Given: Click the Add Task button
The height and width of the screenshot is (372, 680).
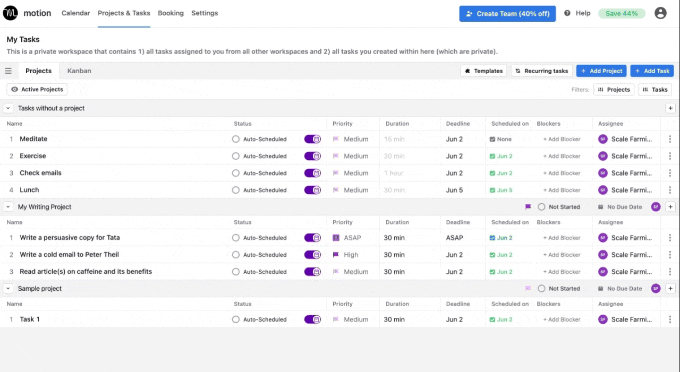Looking at the screenshot, I should coord(652,71).
